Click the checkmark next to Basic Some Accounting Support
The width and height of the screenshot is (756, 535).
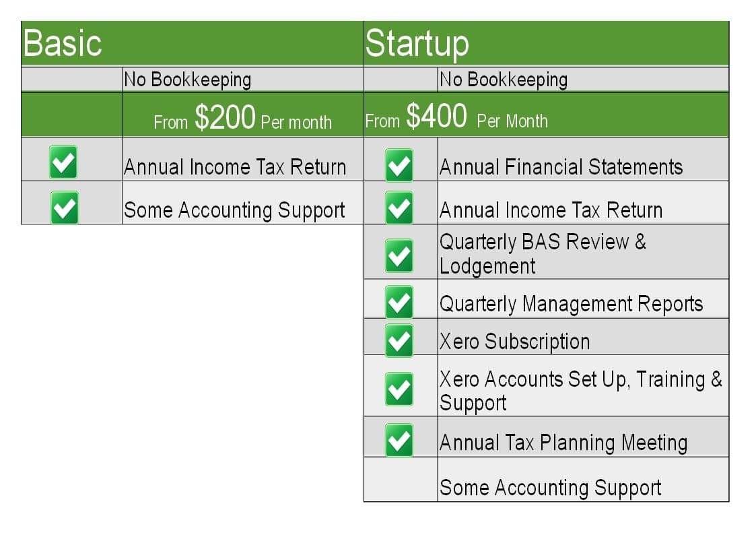[65, 208]
